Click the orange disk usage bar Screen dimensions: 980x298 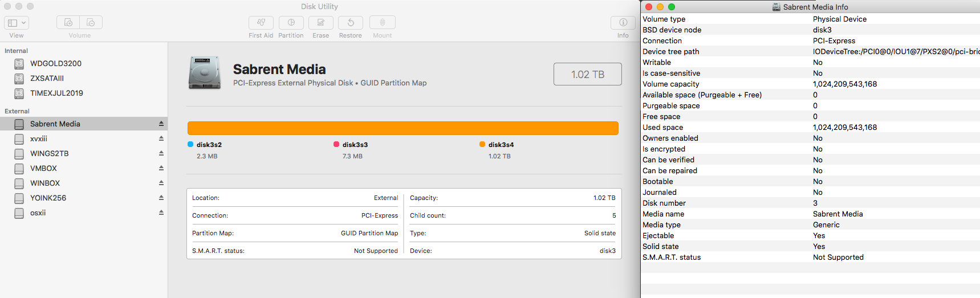pyautogui.click(x=403, y=128)
